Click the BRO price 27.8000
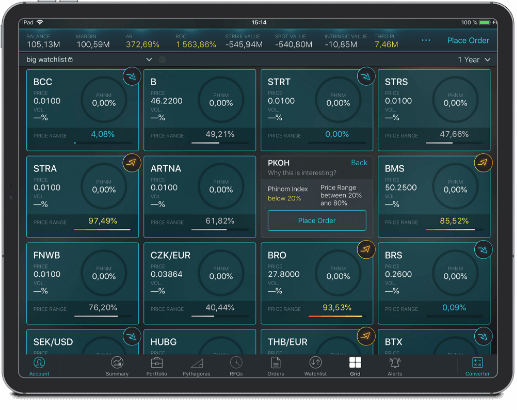The width and height of the screenshot is (517, 410). (283, 274)
